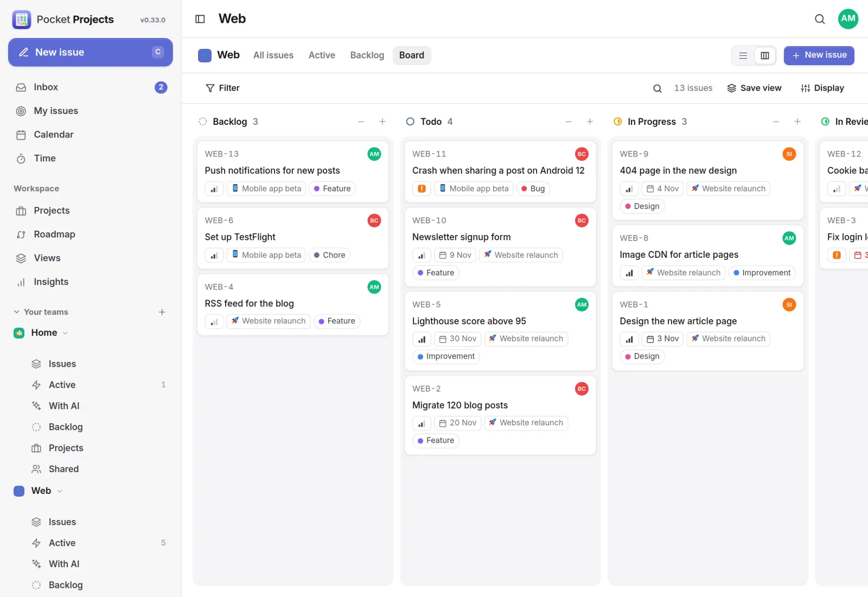Open the BC assignee avatar on WEB-6
868x597 pixels.
pyautogui.click(x=374, y=221)
